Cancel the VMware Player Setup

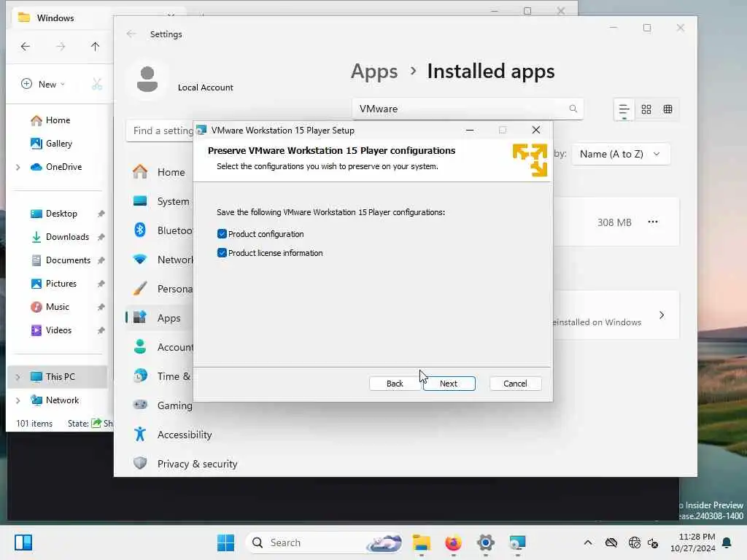[515, 384]
